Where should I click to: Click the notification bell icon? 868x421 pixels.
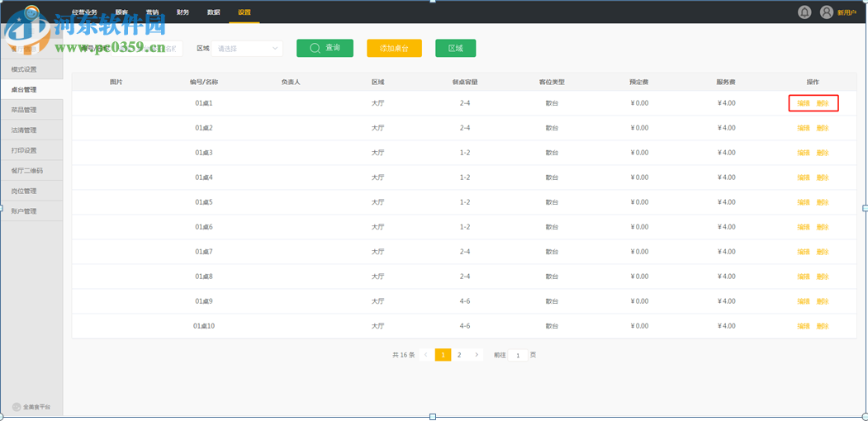tap(804, 12)
